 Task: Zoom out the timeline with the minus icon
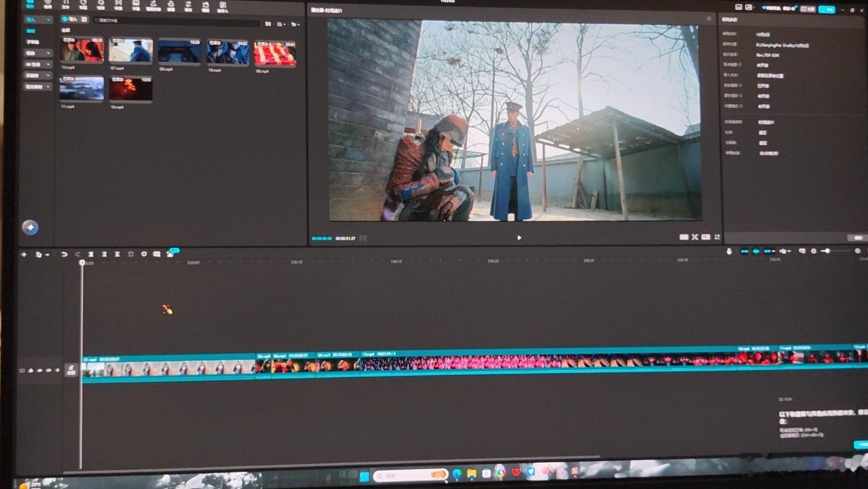[813, 251]
